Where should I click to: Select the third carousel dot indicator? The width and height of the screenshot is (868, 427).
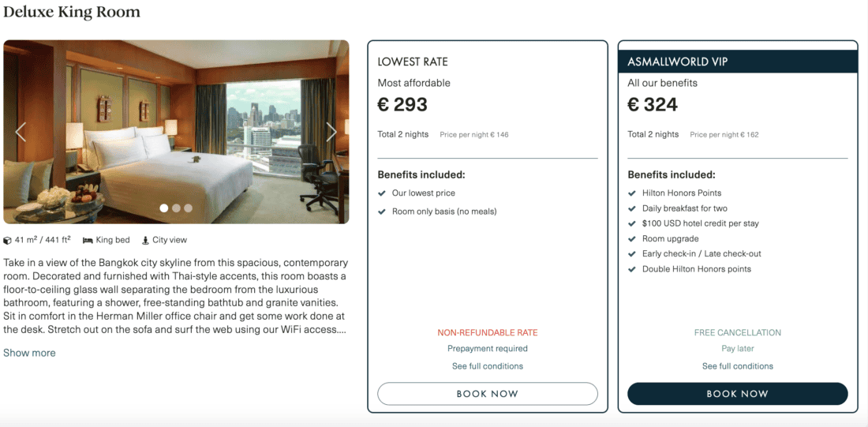(x=188, y=208)
